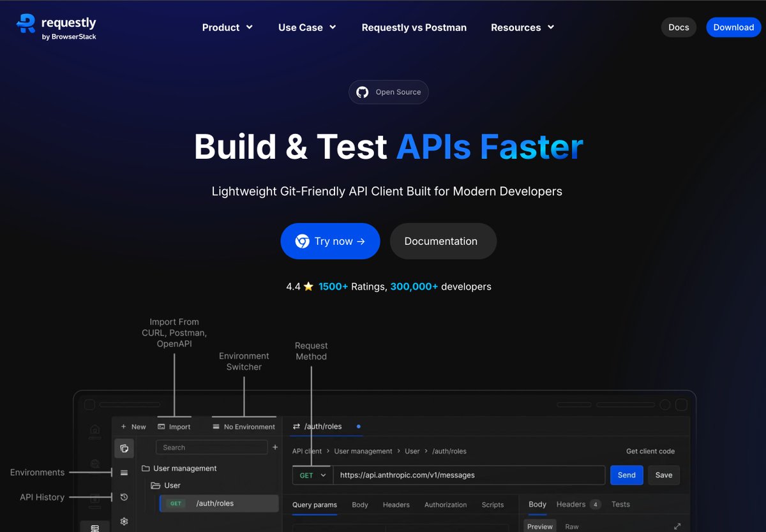The image size is (766, 532).
Task: Click the expand response panel icon
Action: (x=677, y=526)
